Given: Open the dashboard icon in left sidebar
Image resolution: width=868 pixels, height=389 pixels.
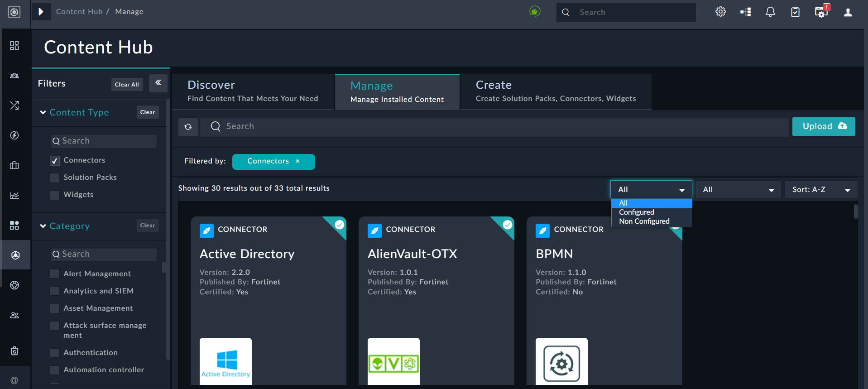Looking at the screenshot, I should point(14,46).
